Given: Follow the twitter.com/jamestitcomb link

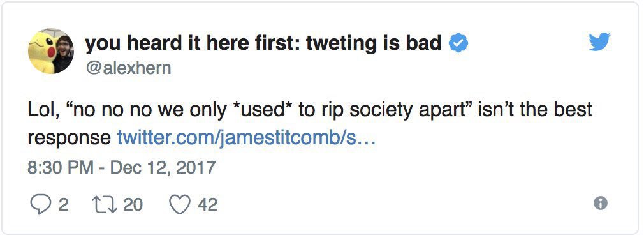Looking at the screenshot, I should point(246,138).
